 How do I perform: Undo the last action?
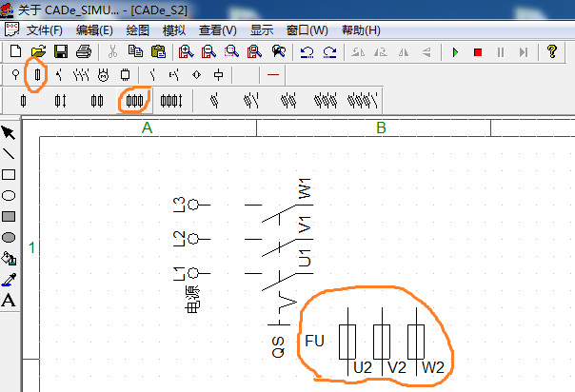[307, 52]
